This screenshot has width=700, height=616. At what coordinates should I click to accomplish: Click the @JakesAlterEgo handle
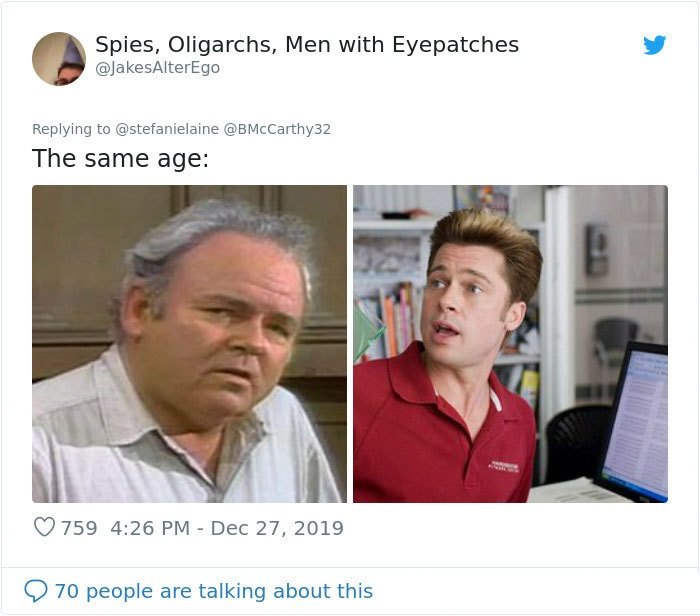point(158,68)
